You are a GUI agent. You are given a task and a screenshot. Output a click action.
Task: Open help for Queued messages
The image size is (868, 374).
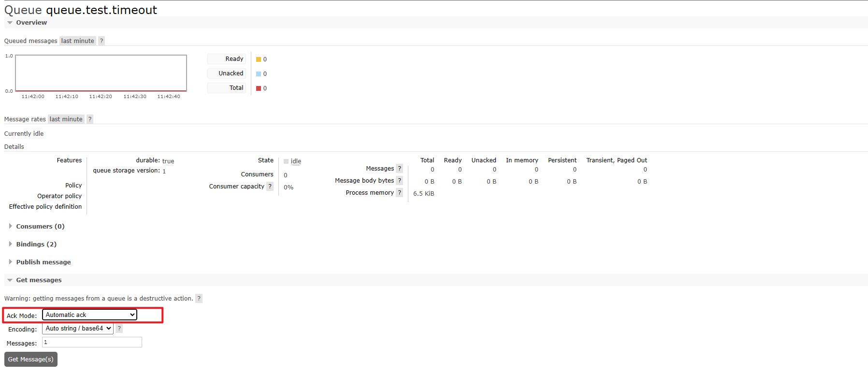(x=101, y=41)
